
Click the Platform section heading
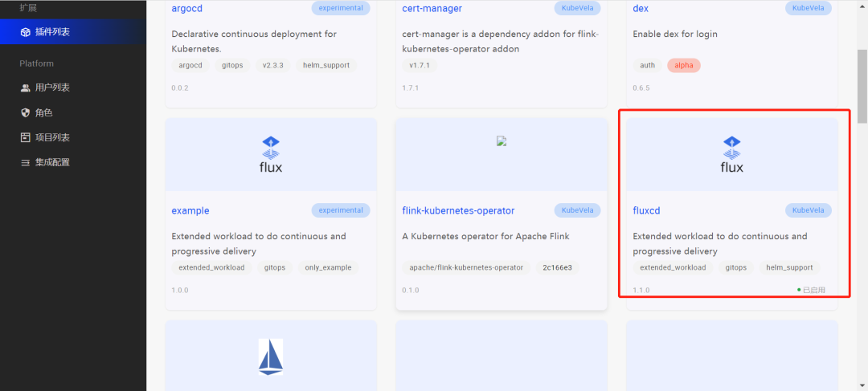point(36,63)
